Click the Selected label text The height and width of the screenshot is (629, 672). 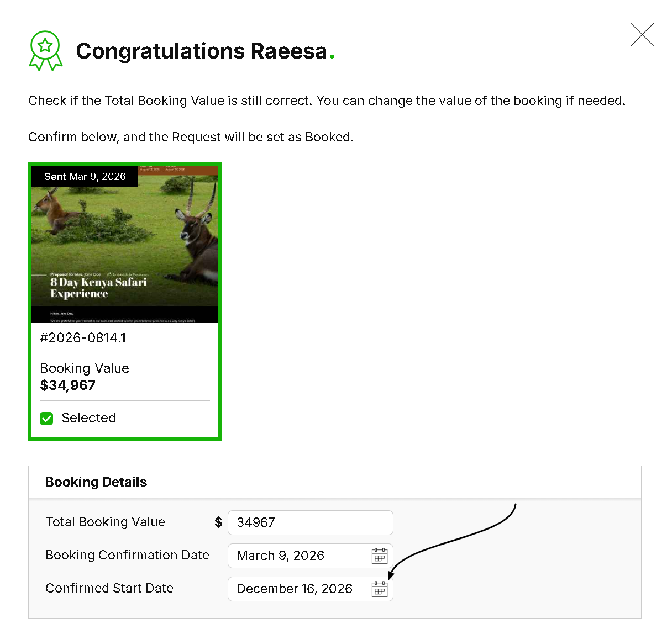[x=89, y=418]
